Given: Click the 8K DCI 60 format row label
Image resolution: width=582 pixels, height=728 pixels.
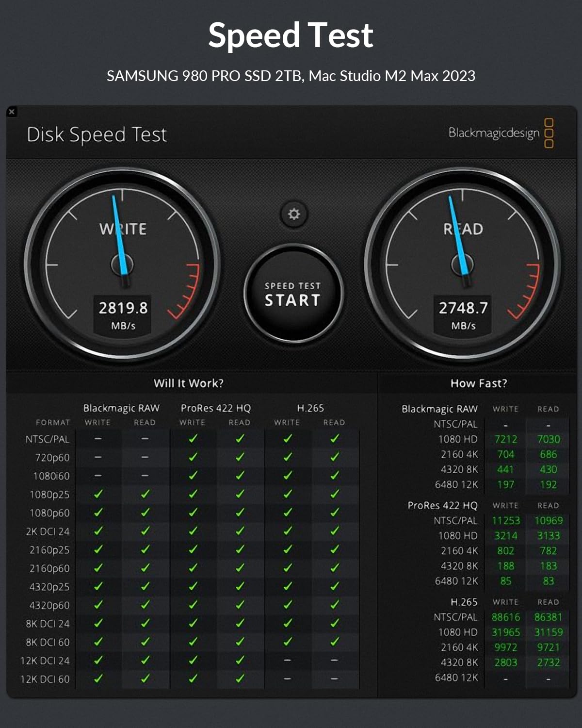Looking at the screenshot, I should pos(48,642).
